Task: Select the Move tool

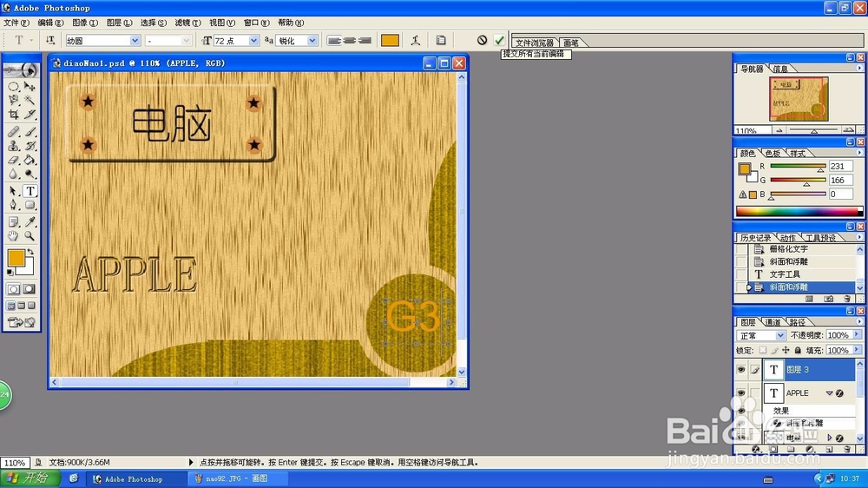Action: click(x=30, y=87)
